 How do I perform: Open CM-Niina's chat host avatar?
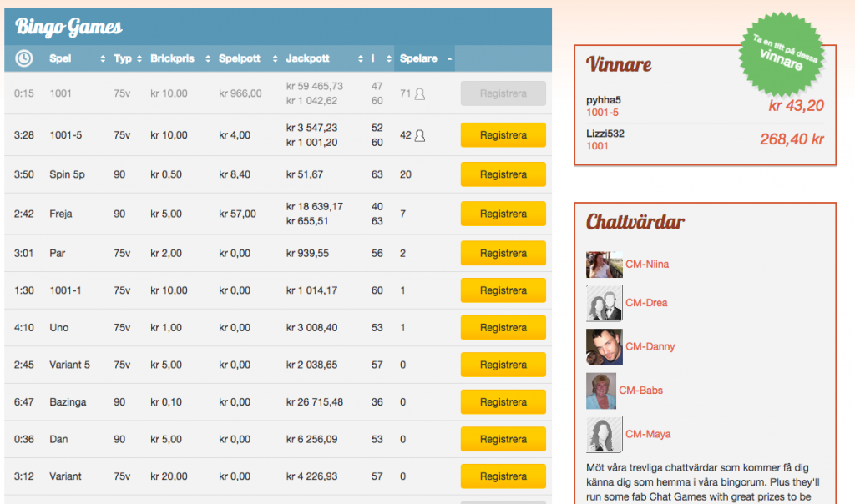[x=603, y=264]
